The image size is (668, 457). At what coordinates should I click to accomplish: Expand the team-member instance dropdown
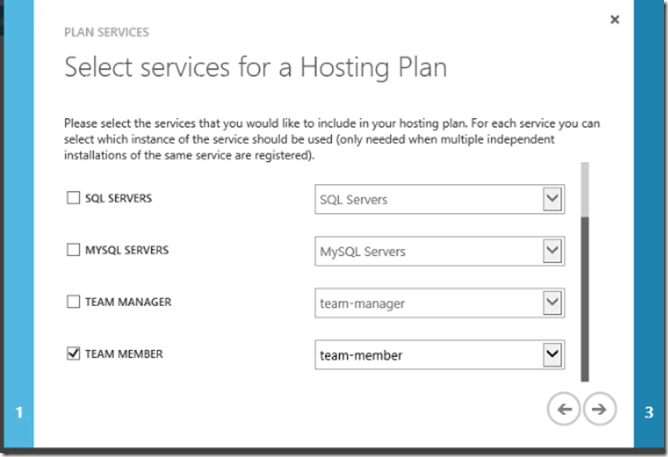552,354
